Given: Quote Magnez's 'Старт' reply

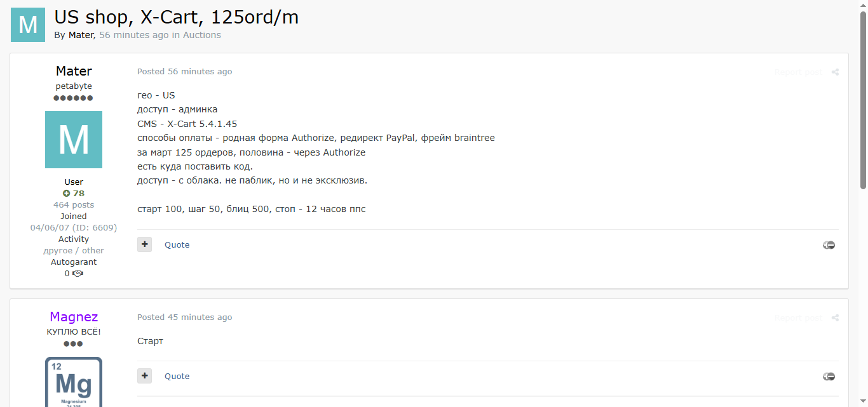Looking at the screenshot, I should pos(177,377).
